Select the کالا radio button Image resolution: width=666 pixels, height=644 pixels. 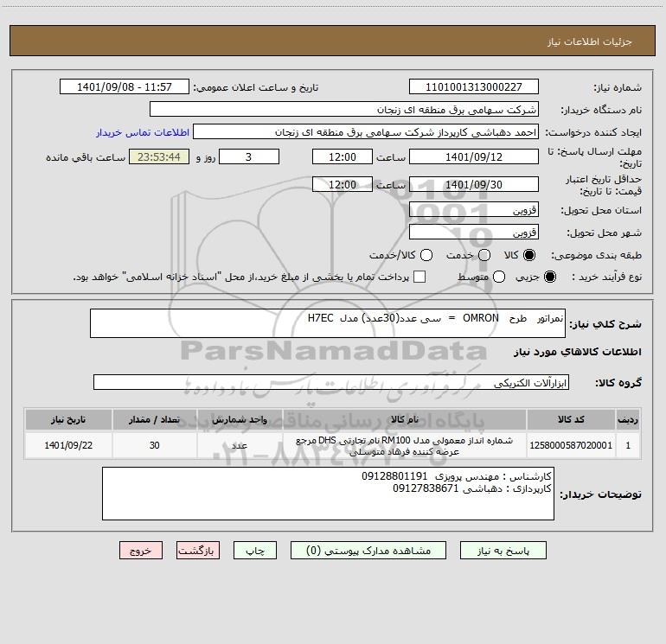[528, 255]
